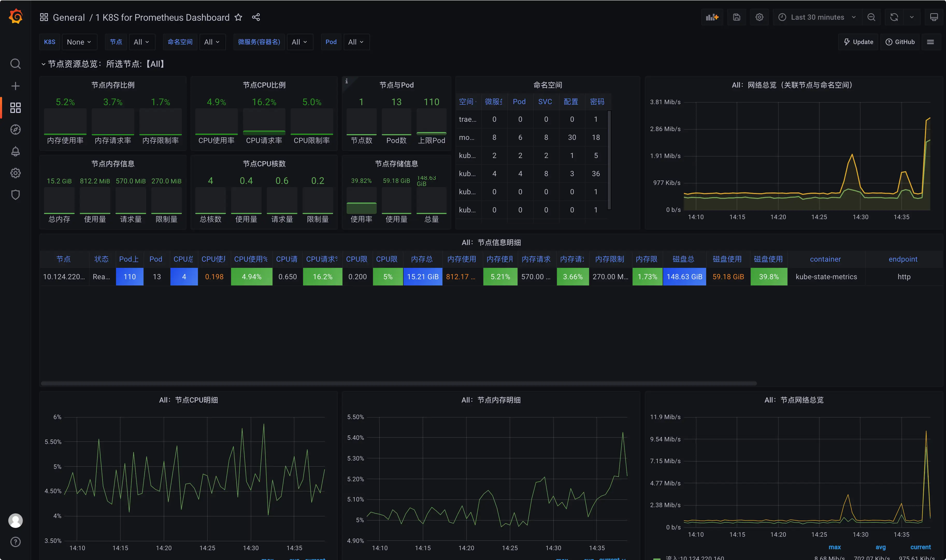Open Explore via the compass sidebar icon
This screenshot has width=946, height=560.
click(16, 130)
